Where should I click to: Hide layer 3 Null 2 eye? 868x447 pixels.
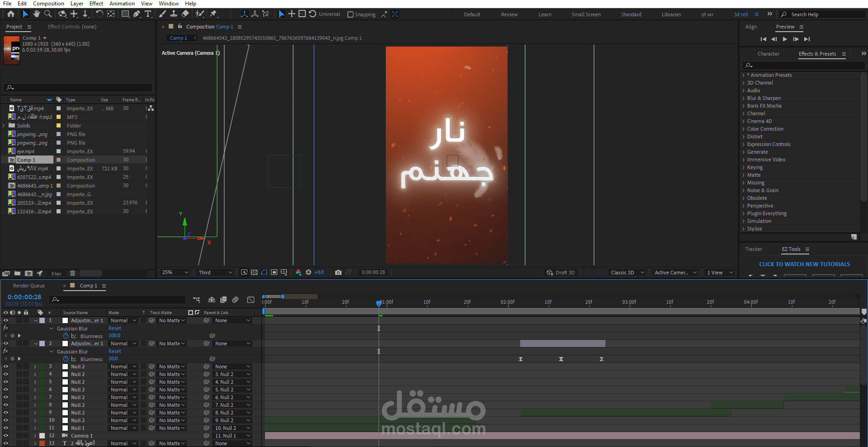(x=6, y=367)
